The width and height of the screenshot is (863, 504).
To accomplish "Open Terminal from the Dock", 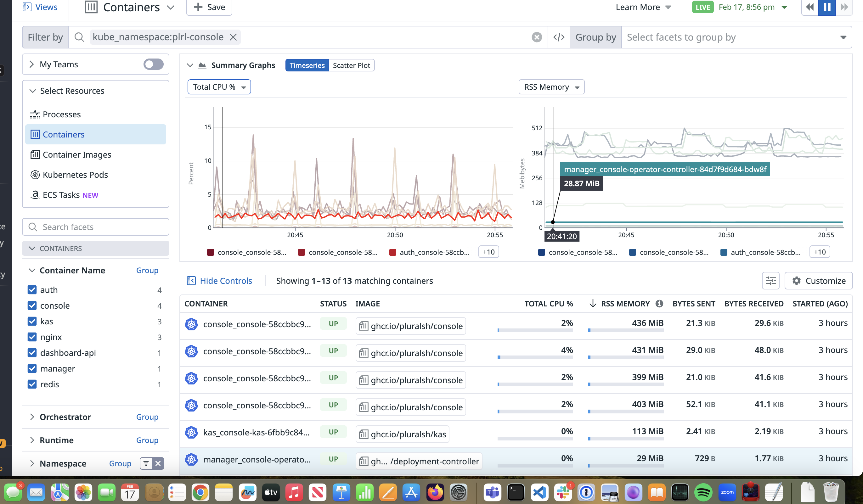I will tap(516, 492).
